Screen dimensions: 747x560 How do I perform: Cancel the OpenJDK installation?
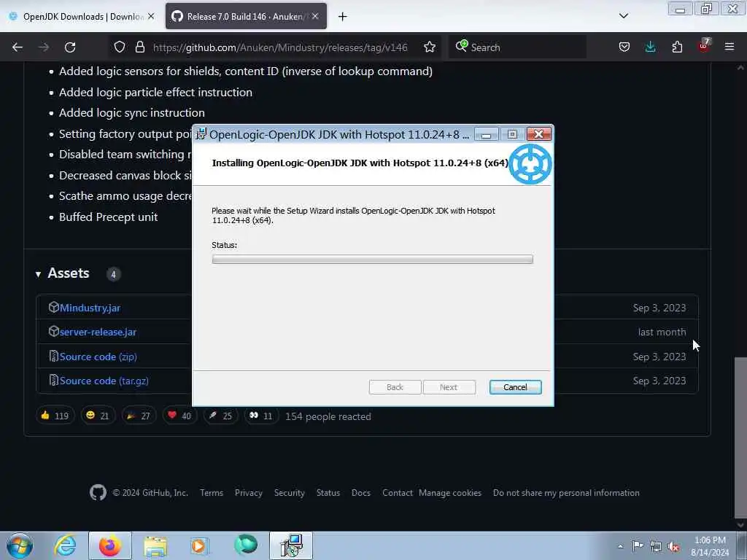tap(515, 387)
